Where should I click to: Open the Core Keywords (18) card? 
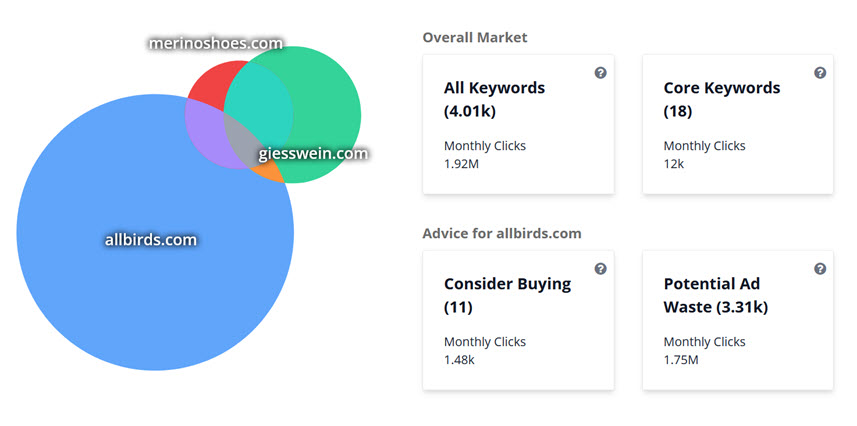(738, 124)
